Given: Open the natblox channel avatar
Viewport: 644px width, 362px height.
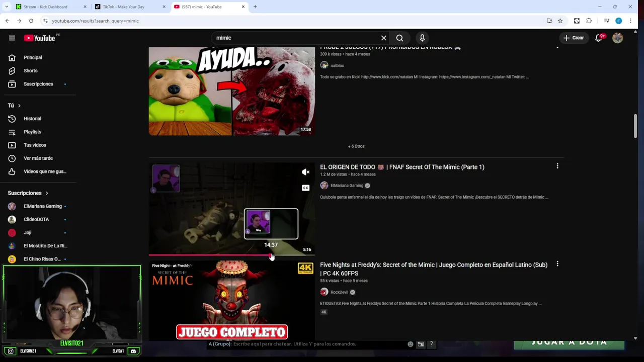Looking at the screenshot, I should pos(324,65).
